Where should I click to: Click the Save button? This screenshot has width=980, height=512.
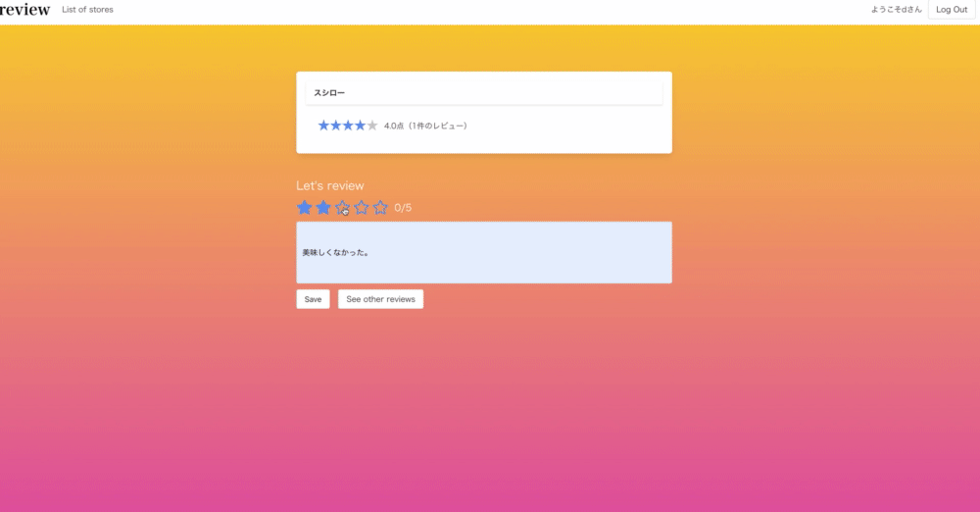tap(314, 299)
